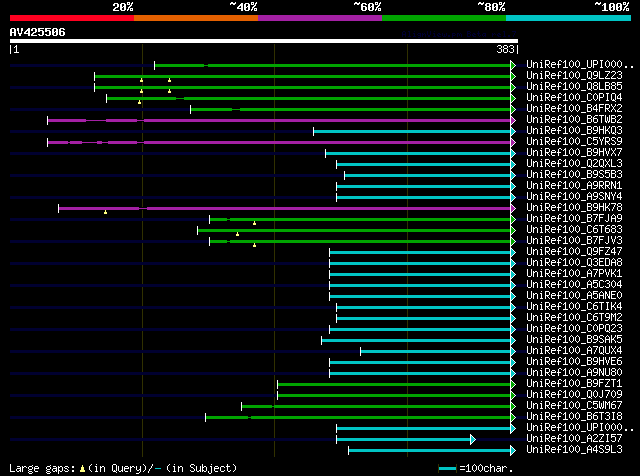Screen dimensions: 640x476
Task: Select the UniRef100_A5C304 label
Action: [574, 285]
